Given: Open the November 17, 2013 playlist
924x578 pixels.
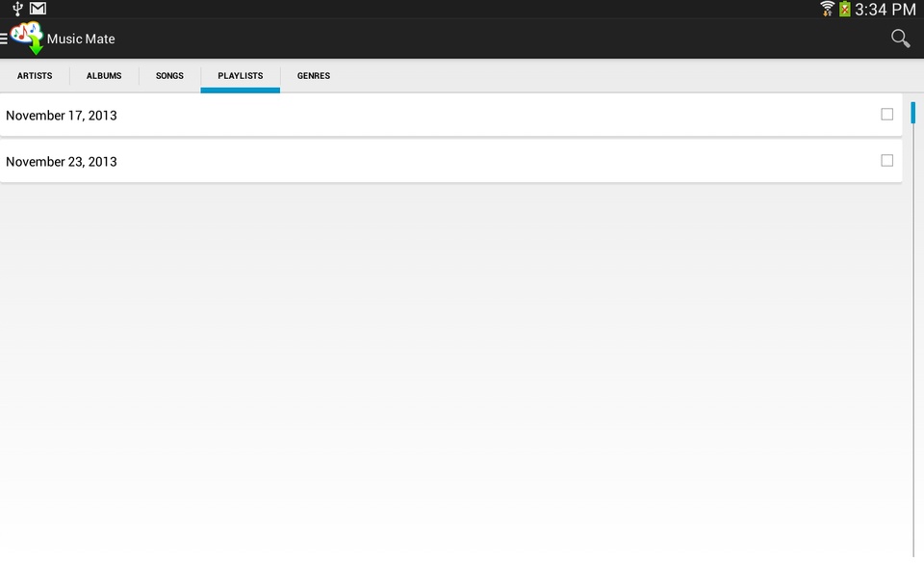Looking at the screenshot, I should coord(450,115).
